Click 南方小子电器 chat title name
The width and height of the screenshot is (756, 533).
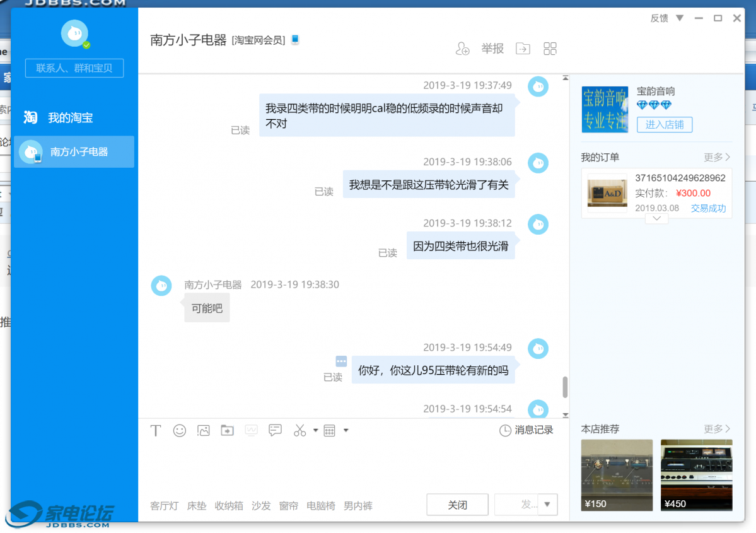[188, 40]
